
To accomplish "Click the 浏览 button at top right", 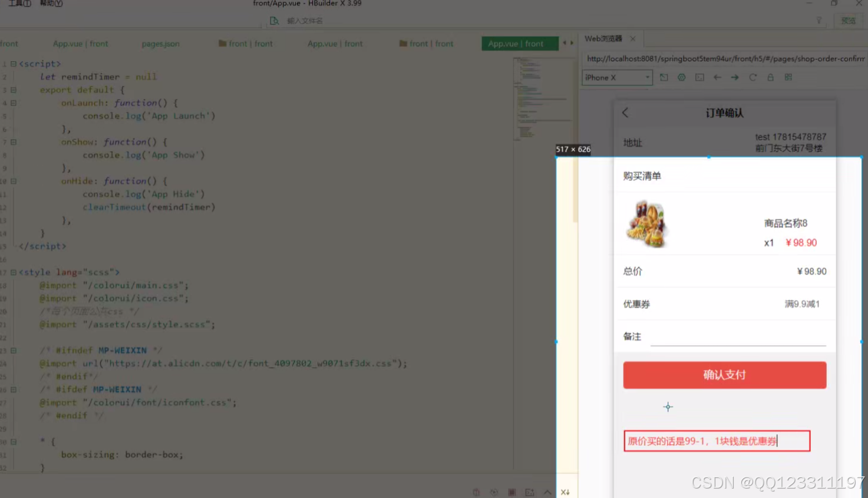I will 849,20.
